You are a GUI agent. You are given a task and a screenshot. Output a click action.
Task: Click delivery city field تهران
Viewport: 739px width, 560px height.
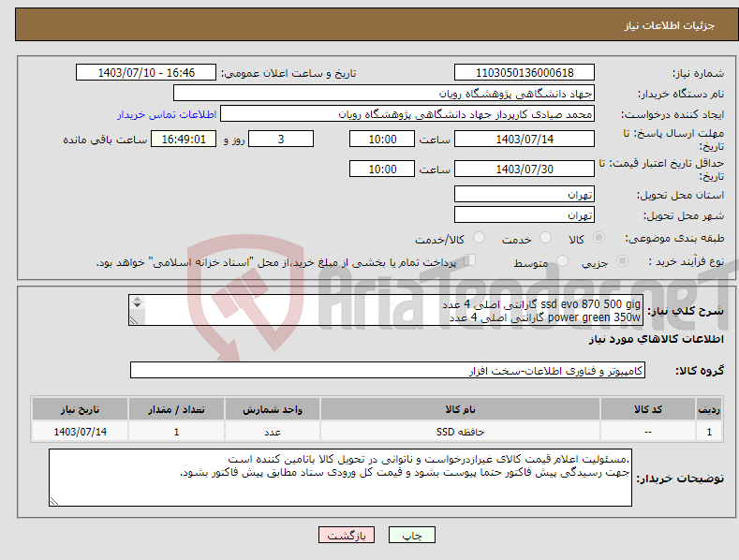coord(525,215)
